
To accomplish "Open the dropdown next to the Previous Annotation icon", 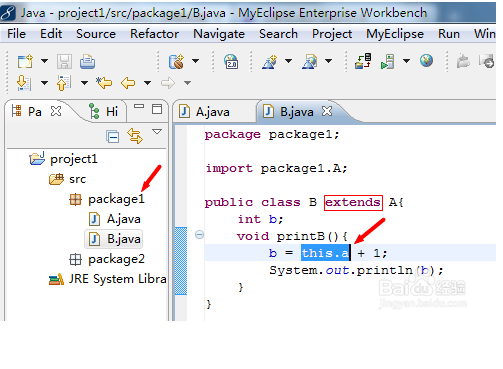I will point(84,83).
